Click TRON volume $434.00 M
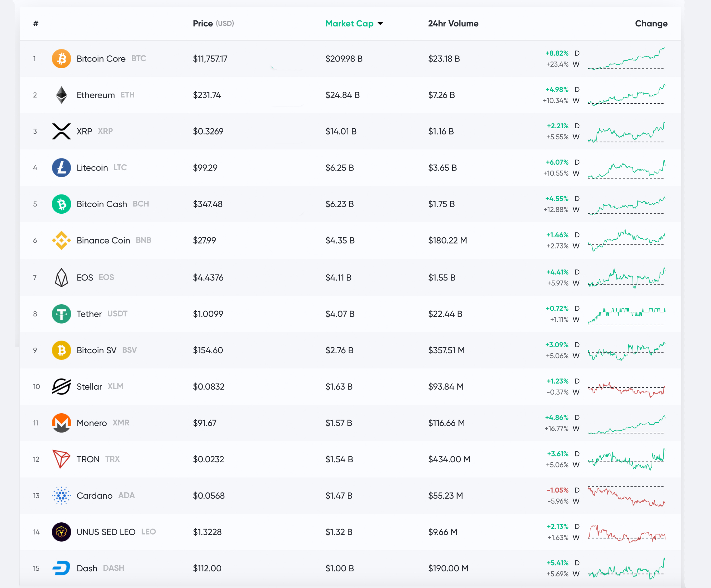Image resolution: width=711 pixels, height=588 pixels. pyautogui.click(x=449, y=459)
